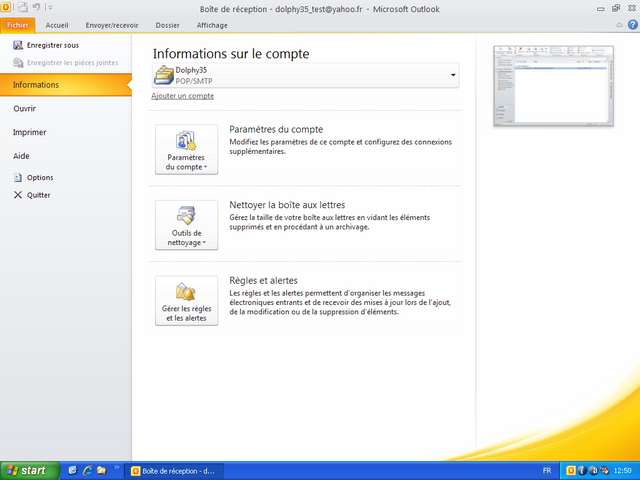This screenshot has width=640, height=480.
Task: Click the folder quick launch icon
Action: point(102,470)
